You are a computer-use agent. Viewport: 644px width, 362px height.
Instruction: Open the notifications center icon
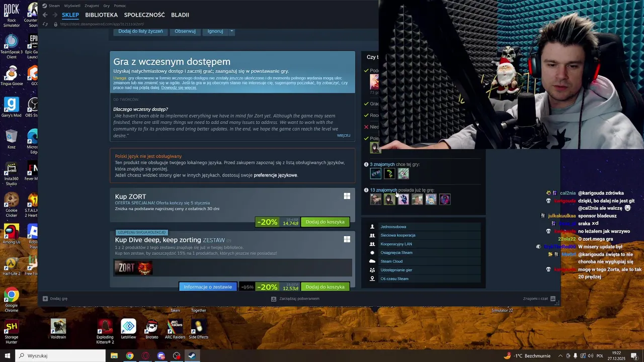pyautogui.click(x=634, y=355)
